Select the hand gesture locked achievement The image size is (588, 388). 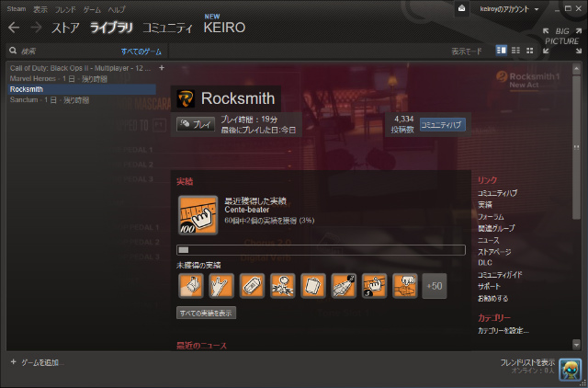point(221,286)
